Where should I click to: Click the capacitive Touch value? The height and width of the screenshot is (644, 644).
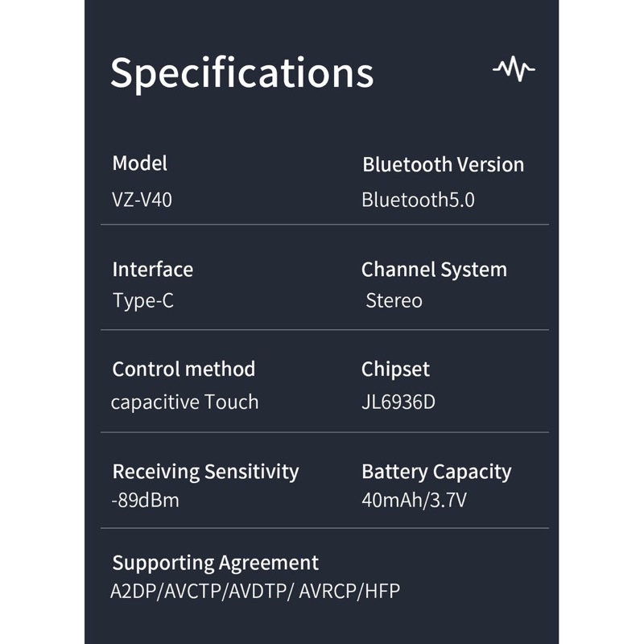(185, 402)
